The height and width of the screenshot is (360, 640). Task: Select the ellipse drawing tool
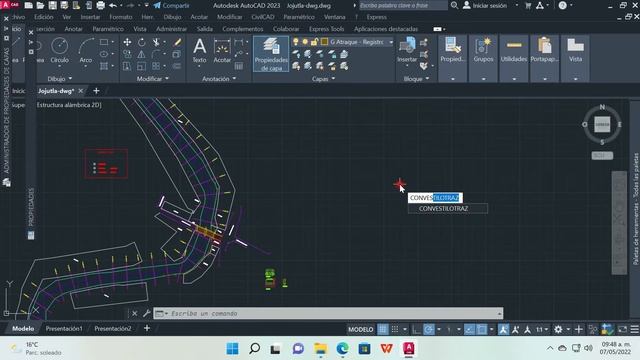[104, 54]
